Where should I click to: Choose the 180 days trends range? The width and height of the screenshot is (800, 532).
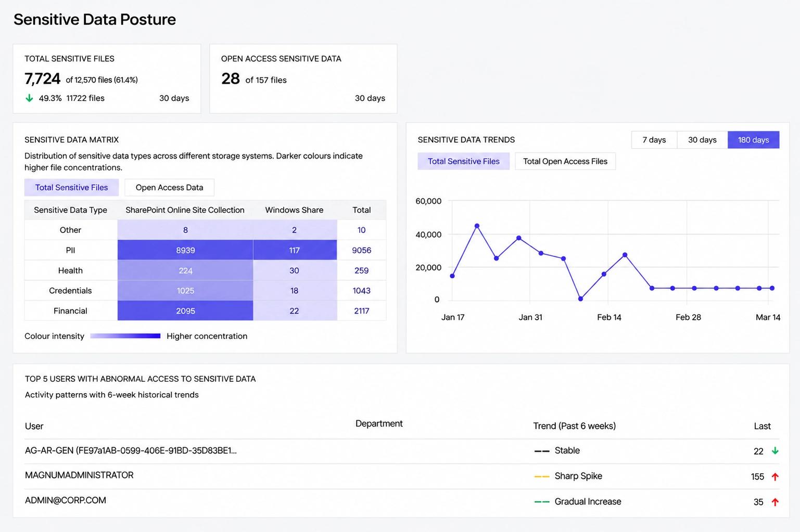pos(753,140)
